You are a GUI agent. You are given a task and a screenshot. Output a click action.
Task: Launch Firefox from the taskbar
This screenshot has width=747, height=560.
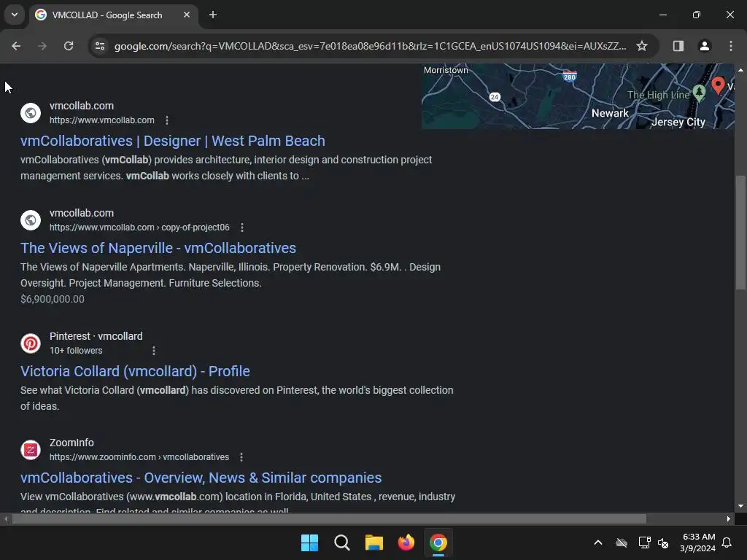point(406,542)
